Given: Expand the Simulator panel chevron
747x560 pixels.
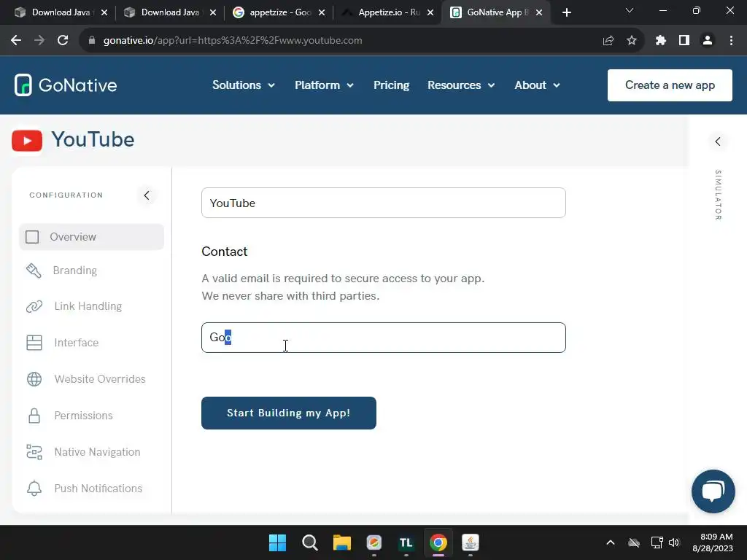Looking at the screenshot, I should pos(718,141).
